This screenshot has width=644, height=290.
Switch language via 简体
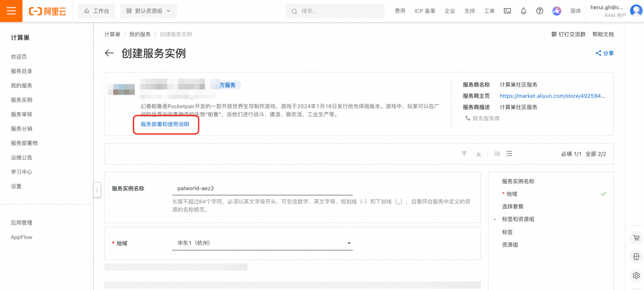(x=576, y=11)
